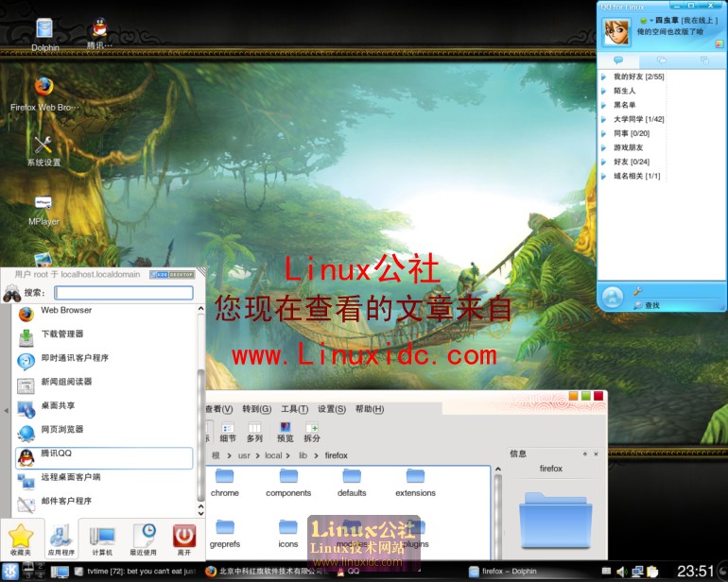Launch MPlayer from the desktop
This screenshot has width=728, height=582.
point(43,211)
